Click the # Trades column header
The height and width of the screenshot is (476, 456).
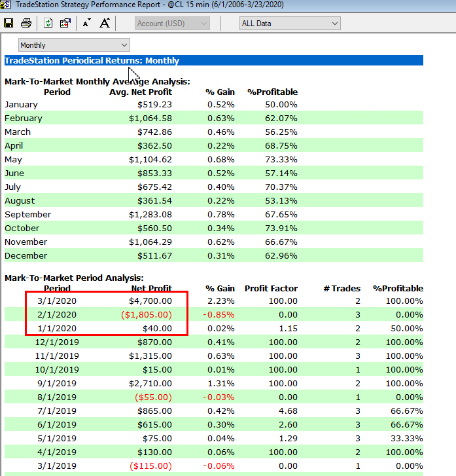(342, 288)
